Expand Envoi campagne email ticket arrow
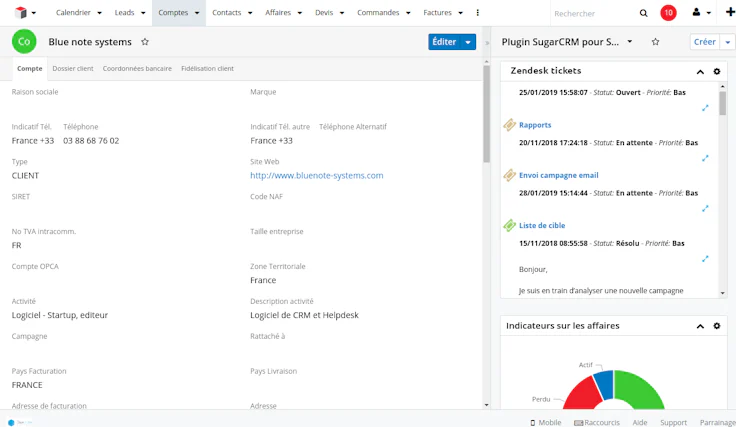Image resolution: width=736 pixels, height=427 pixels. pos(705,208)
